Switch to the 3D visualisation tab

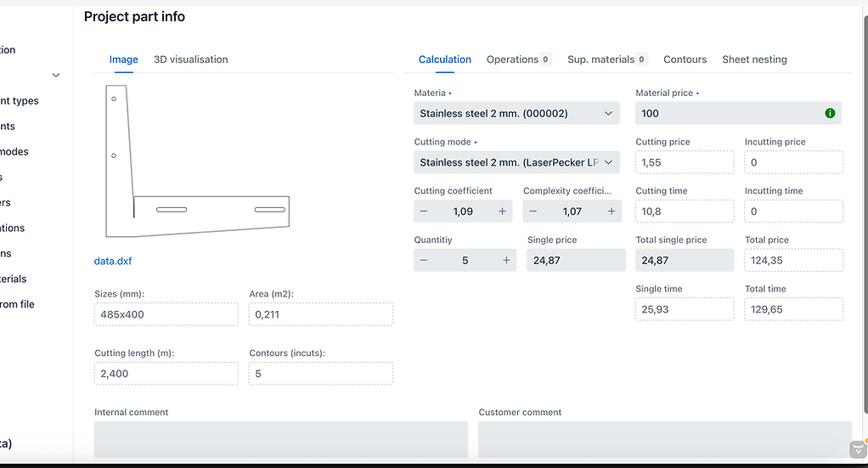(x=190, y=59)
